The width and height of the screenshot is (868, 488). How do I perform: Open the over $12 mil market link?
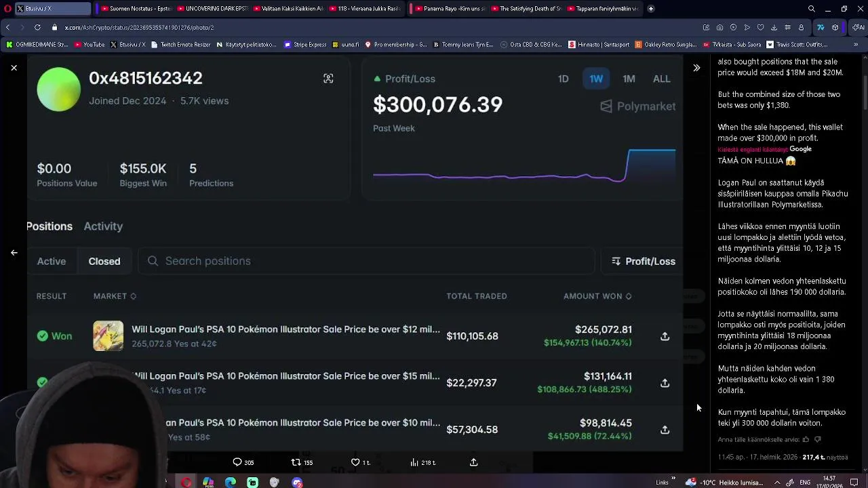[285, 329]
